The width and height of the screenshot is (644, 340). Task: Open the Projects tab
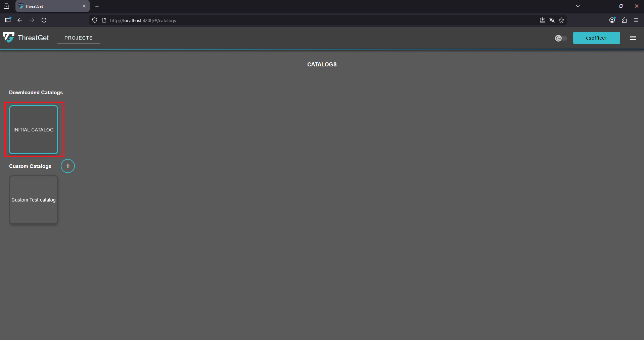(78, 38)
